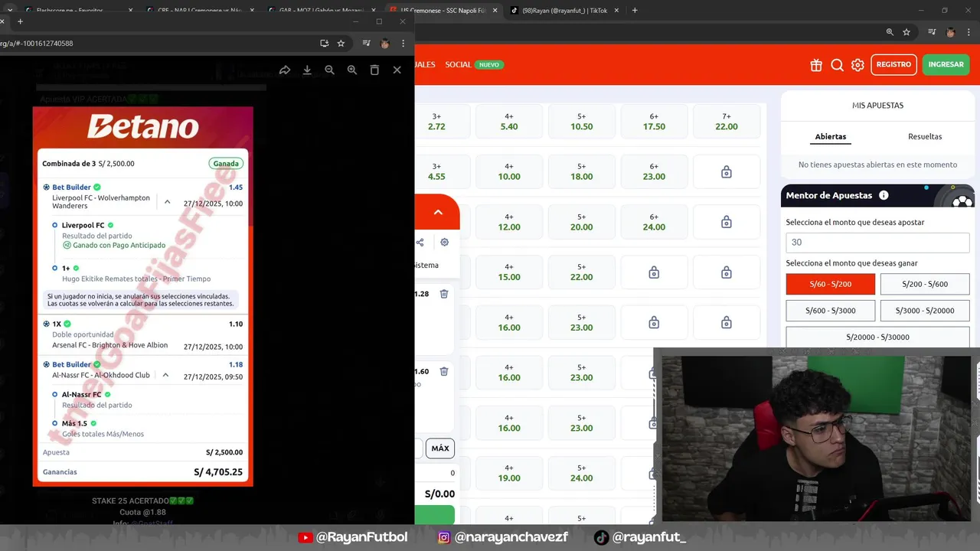The width and height of the screenshot is (980, 551).
Task: Bookmark the page in the front browser window
Action: [341, 44]
